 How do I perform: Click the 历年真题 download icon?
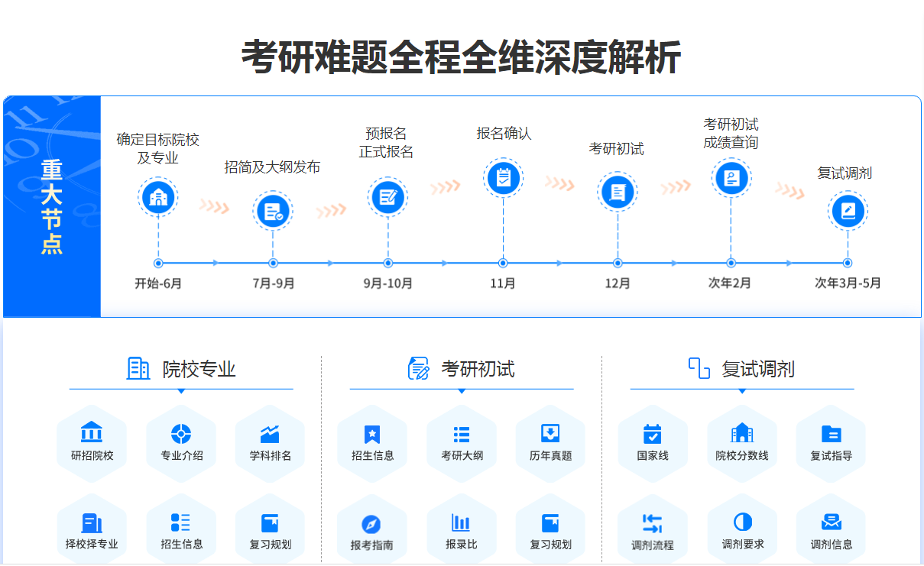(550, 433)
